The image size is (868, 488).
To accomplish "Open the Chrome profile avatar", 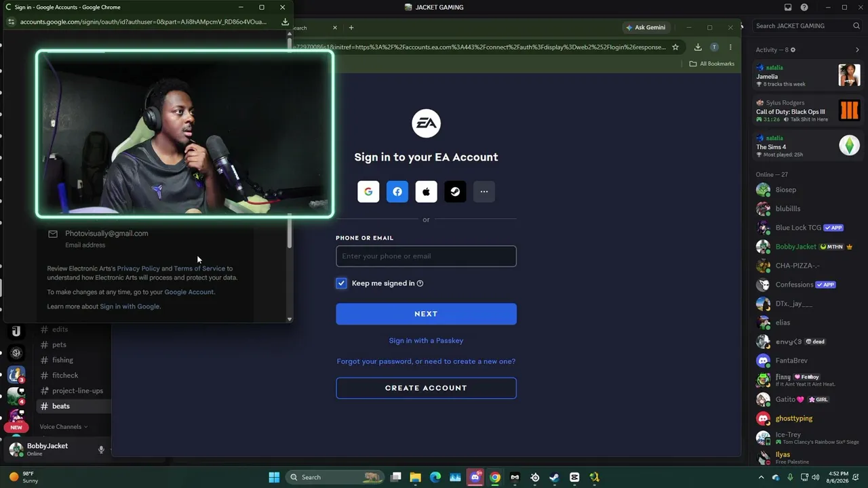I will (x=714, y=47).
